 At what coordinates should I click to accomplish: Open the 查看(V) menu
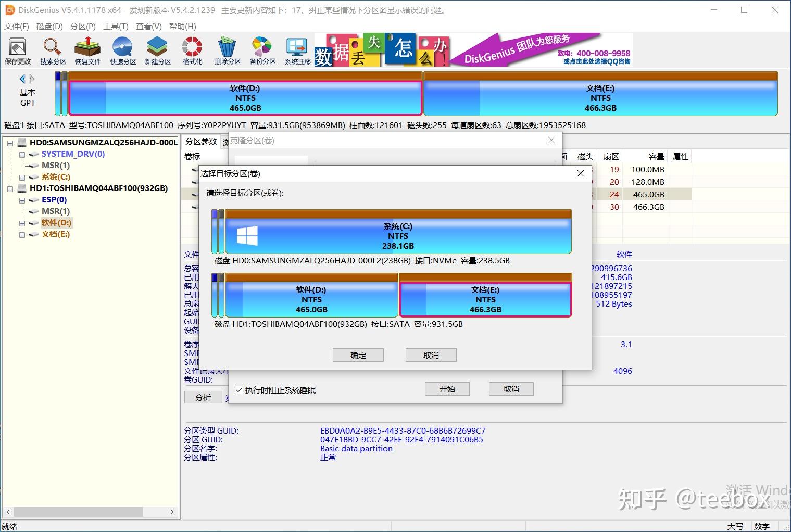coord(149,26)
